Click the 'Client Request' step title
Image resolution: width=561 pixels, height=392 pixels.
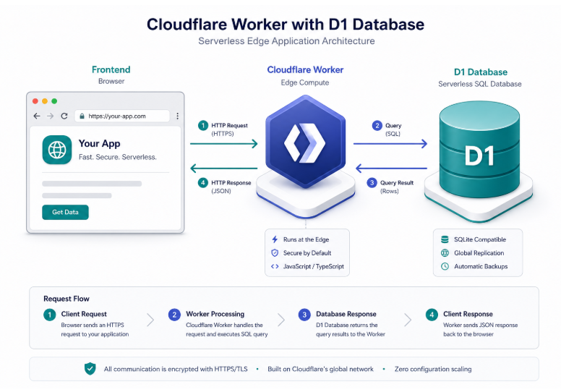point(84,314)
